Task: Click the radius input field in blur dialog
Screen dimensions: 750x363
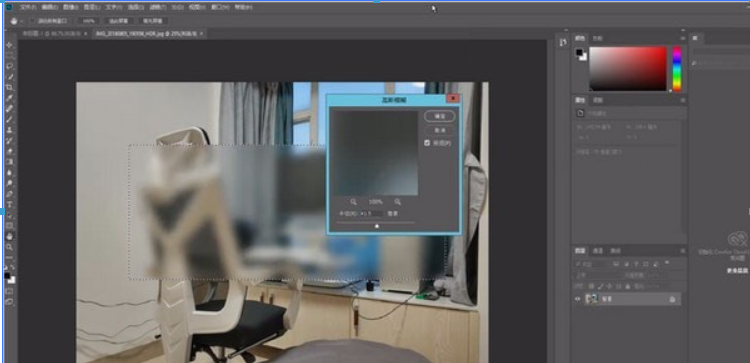Action: 371,214
